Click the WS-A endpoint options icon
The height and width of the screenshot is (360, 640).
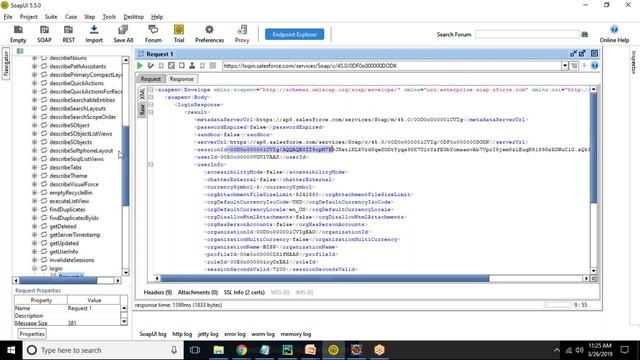(574, 65)
